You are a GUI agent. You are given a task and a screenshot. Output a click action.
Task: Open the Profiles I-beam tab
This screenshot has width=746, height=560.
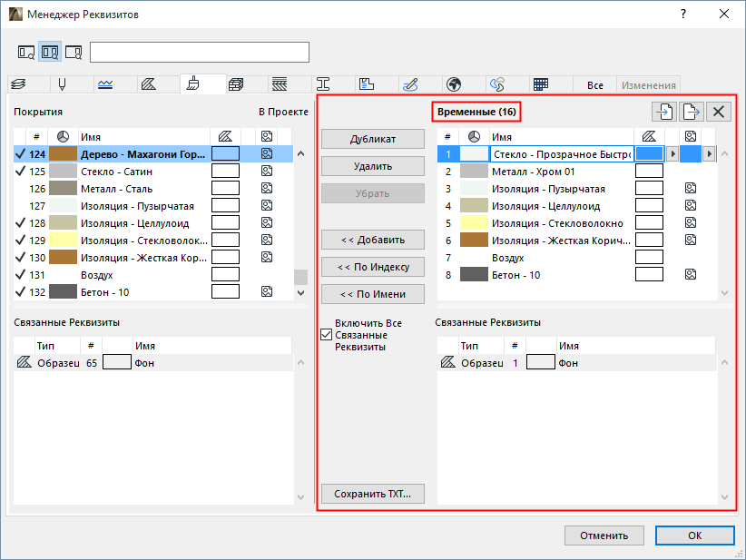[x=322, y=84]
